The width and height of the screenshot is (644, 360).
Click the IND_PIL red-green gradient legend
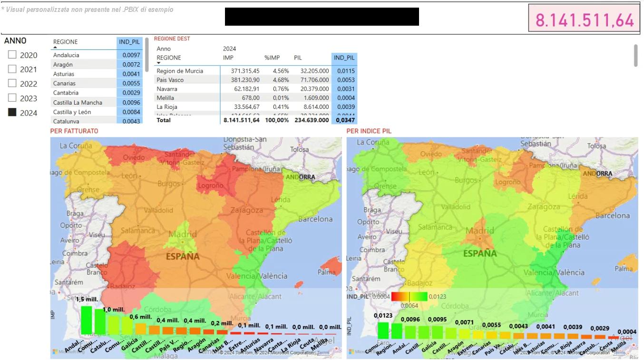pyautogui.click(x=409, y=297)
